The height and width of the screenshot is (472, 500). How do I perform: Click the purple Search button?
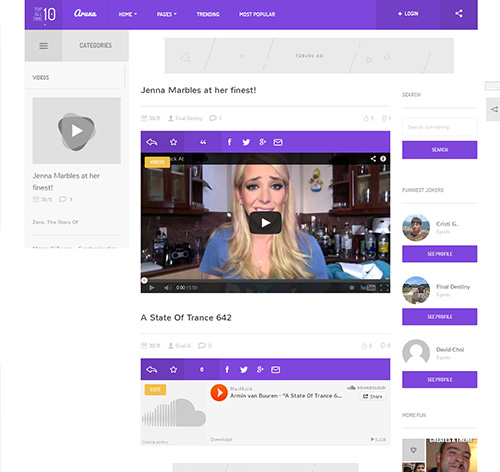pos(440,150)
